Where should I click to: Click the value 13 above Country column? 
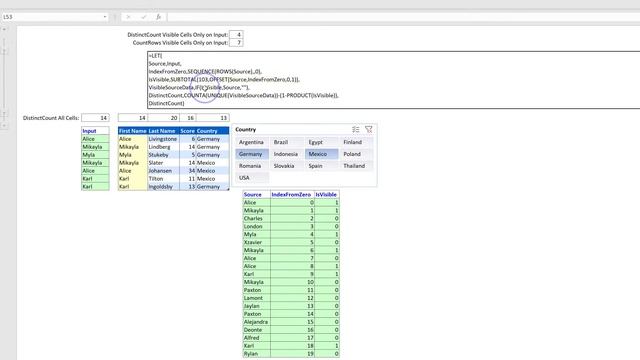(x=212, y=118)
